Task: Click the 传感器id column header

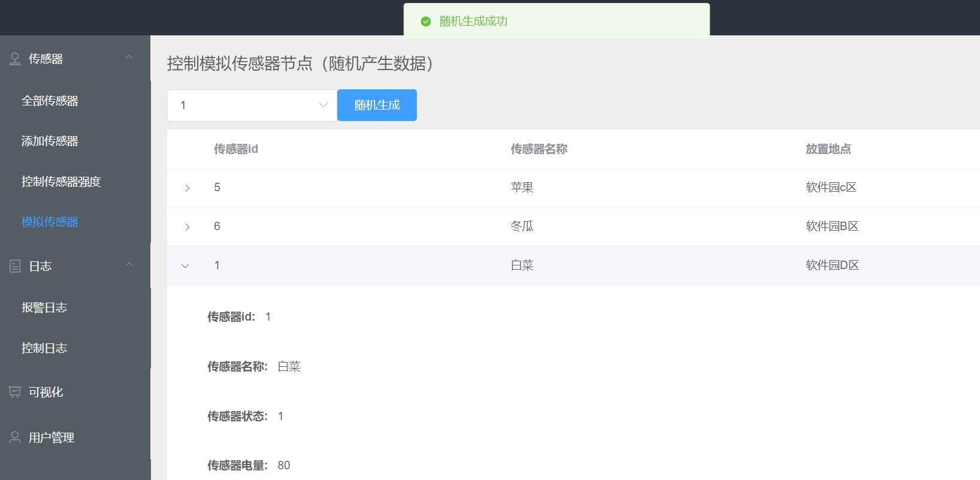Action: [236, 149]
